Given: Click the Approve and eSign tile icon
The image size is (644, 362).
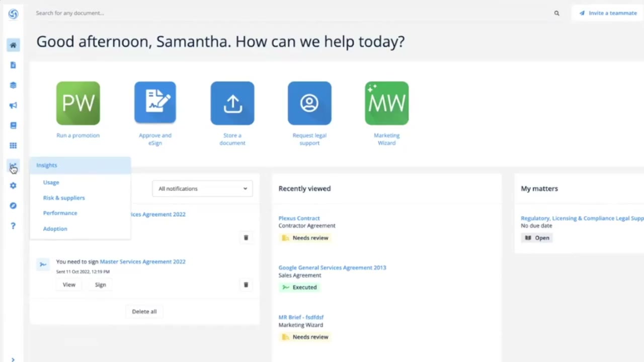Looking at the screenshot, I should coord(155,103).
